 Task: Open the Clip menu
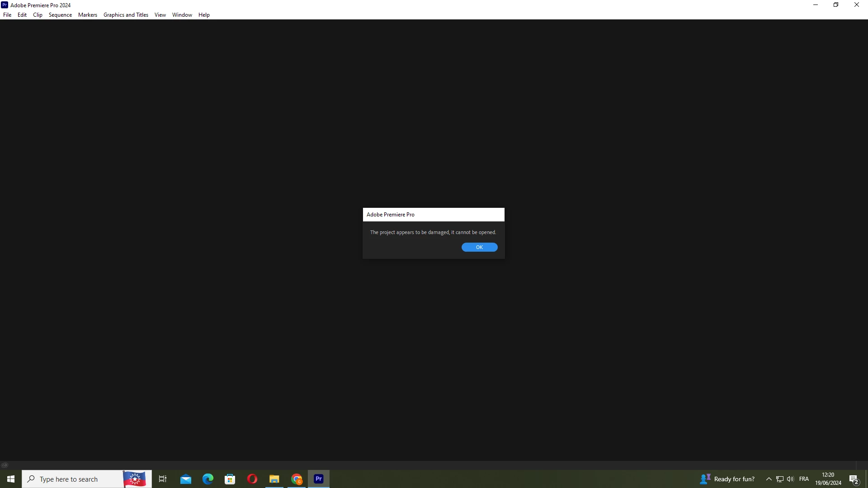[x=38, y=15]
